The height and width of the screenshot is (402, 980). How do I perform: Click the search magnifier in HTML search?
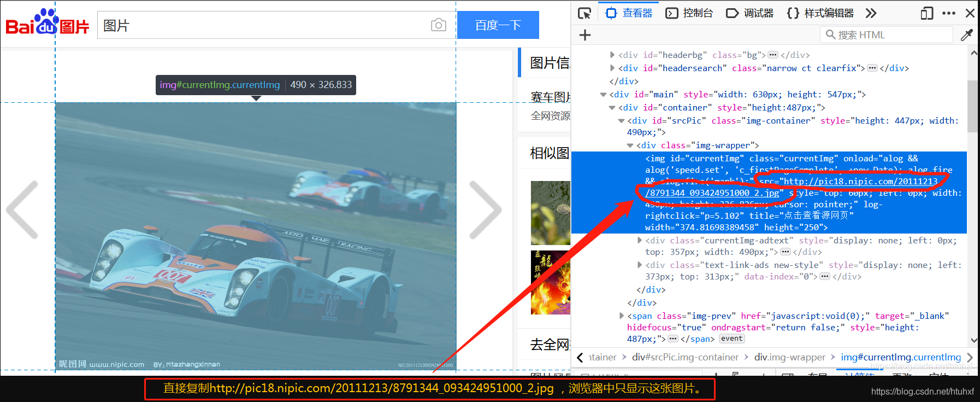(830, 35)
